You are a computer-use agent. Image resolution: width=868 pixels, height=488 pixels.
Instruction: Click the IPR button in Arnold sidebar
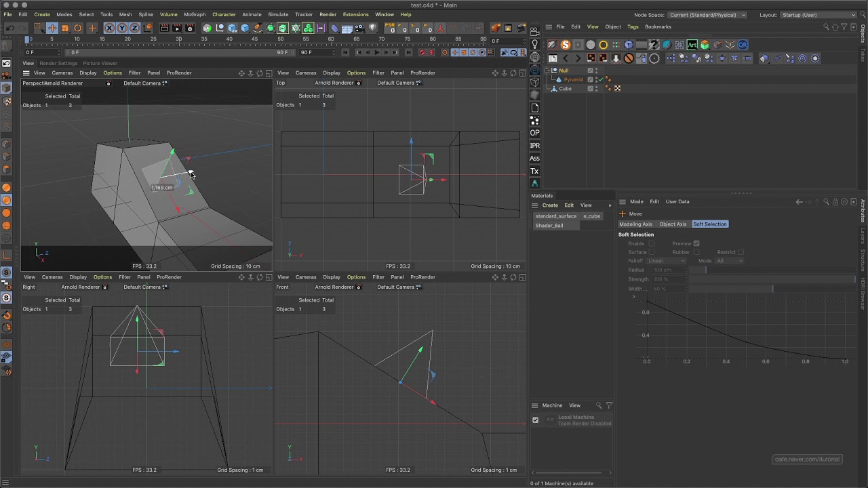point(534,146)
